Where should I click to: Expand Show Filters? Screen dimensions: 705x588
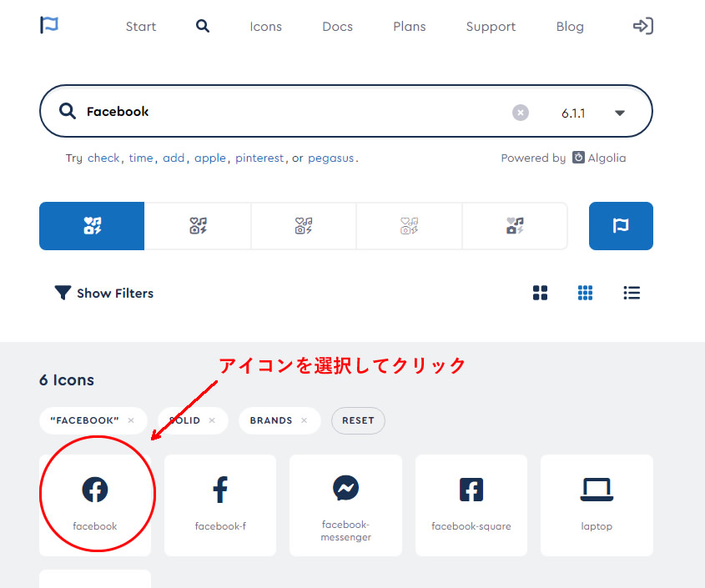[x=103, y=293]
